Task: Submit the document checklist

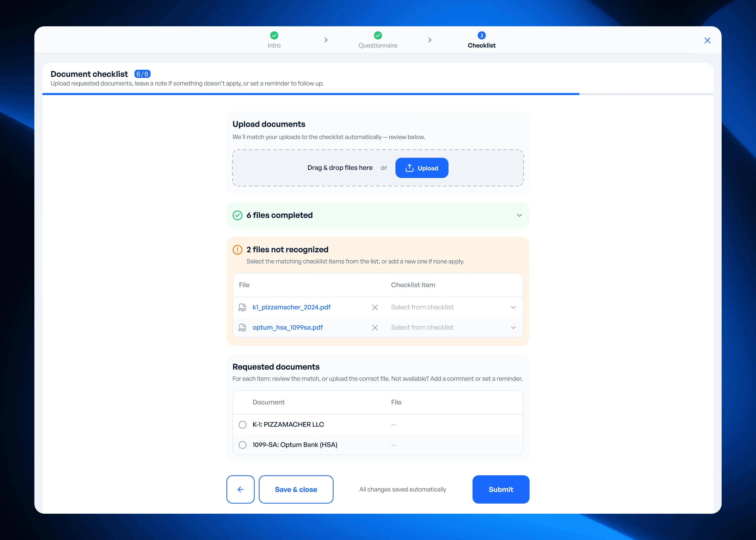Action: click(501, 489)
